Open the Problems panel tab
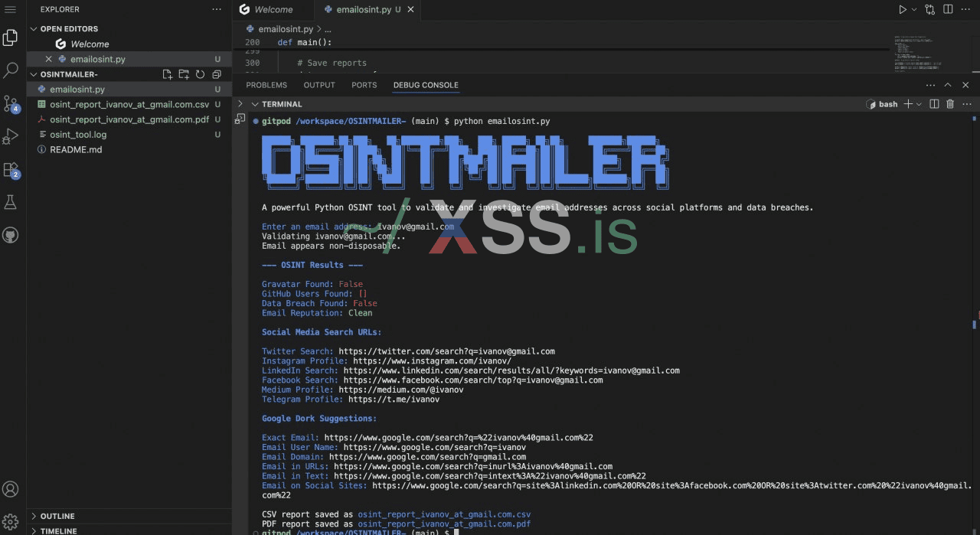The image size is (980, 535). (266, 85)
